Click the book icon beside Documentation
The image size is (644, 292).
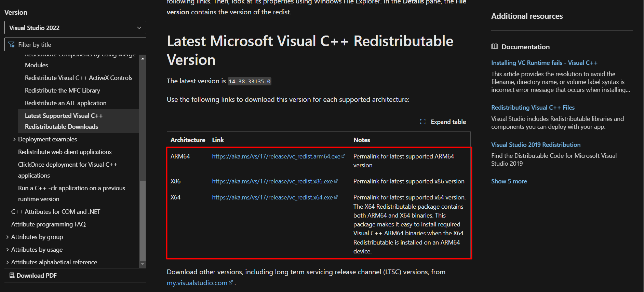click(495, 46)
